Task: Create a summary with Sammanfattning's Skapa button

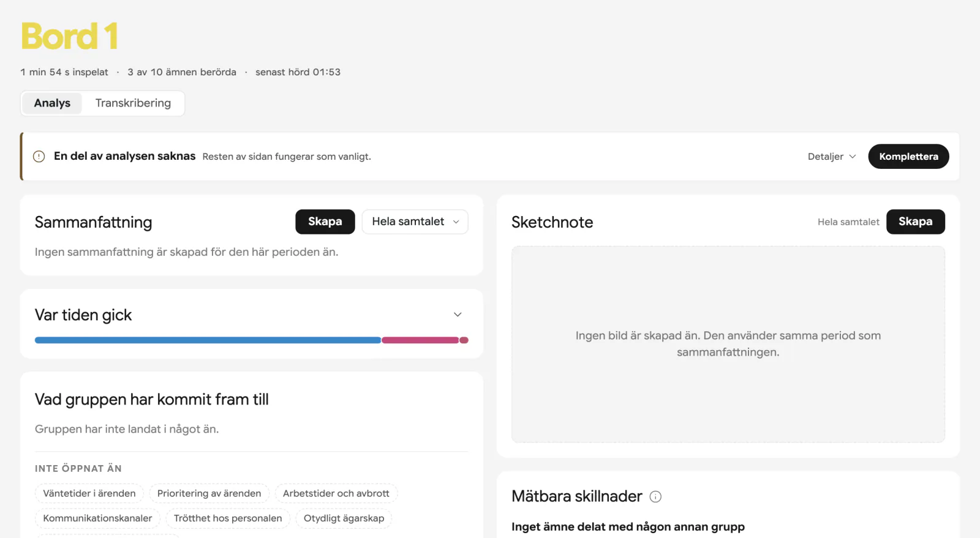Action: pyautogui.click(x=325, y=222)
